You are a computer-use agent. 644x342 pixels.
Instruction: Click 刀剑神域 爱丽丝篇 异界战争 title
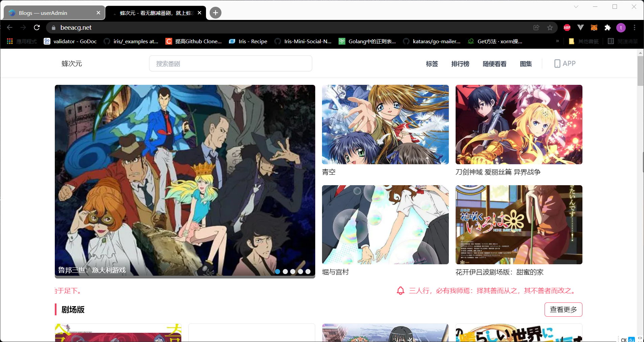498,172
